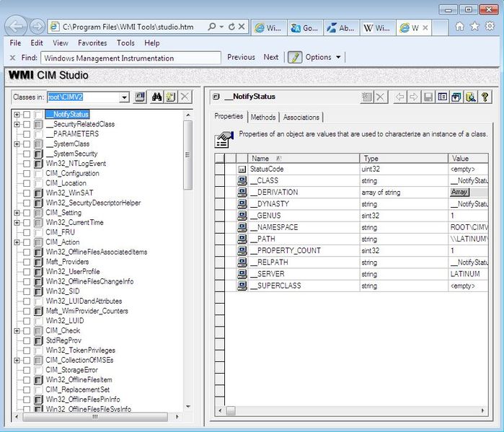504x432 pixels.
Task: Click the Stop X icon in address bar
Action: (242, 27)
